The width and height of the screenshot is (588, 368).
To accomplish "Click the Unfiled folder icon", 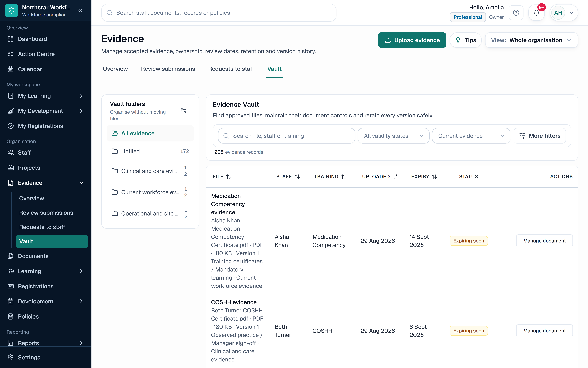I will click(115, 151).
